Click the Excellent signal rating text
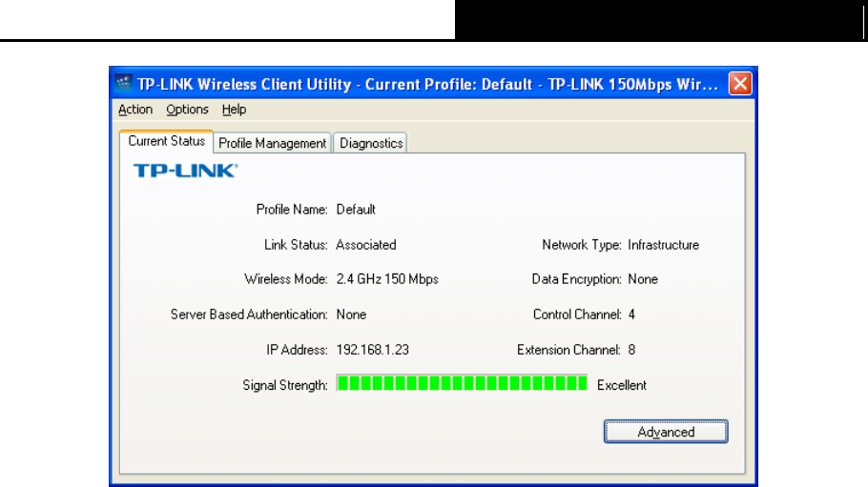 [622, 385]
